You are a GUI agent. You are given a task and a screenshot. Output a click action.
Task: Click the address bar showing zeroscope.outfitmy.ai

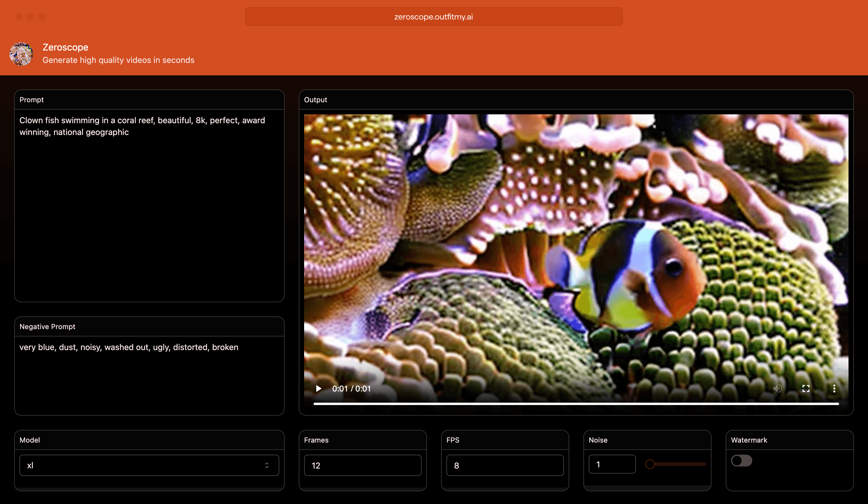434,16
